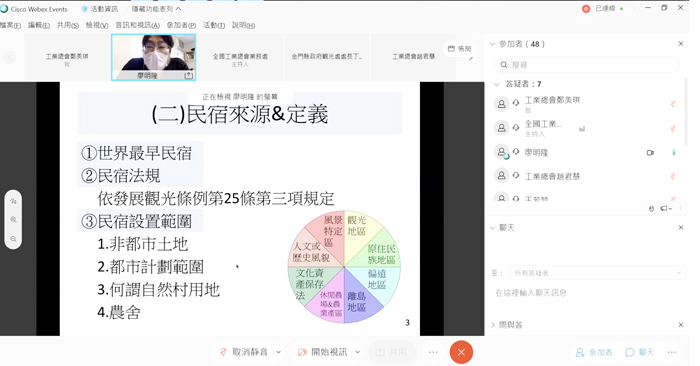Click sharing icon on 廖明隆 thumbnail

pos(188,75)
